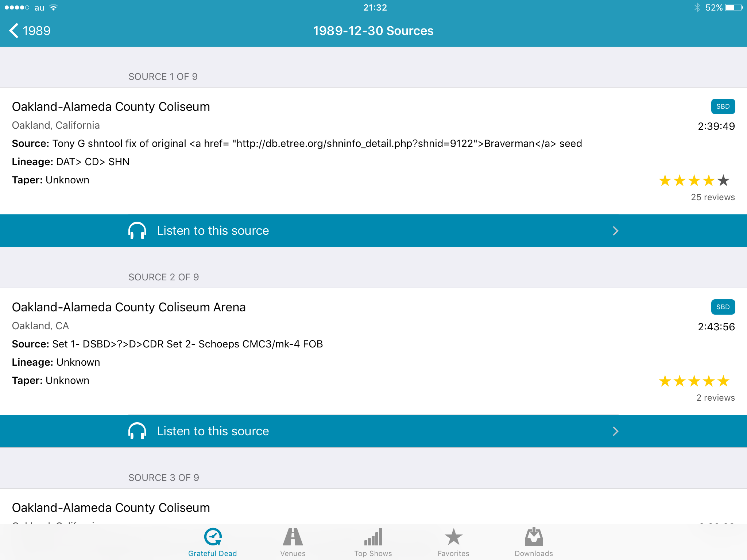747x560 pixels.
Task: Tap the battery indicator in status bar
Action: point(734,8)
